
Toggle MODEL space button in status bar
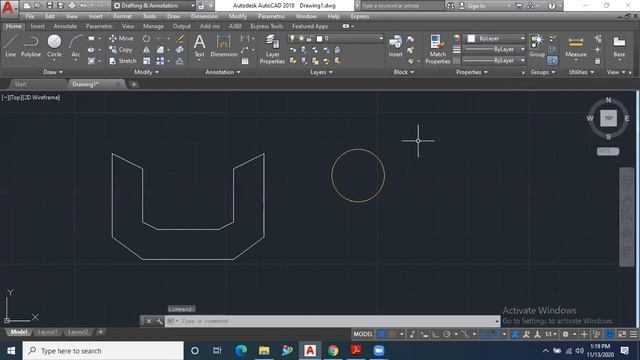click(363, 334)
